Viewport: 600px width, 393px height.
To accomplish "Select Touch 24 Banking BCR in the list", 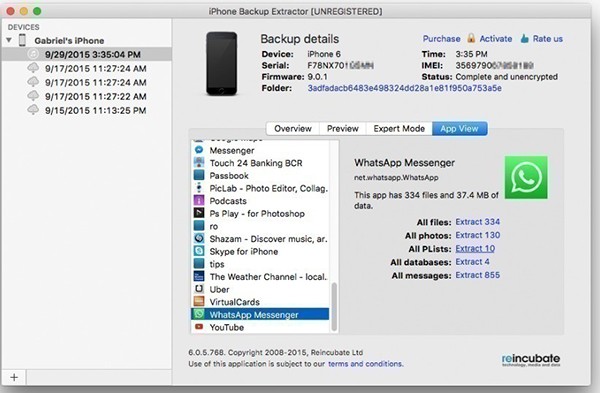I will pos(256,163).
